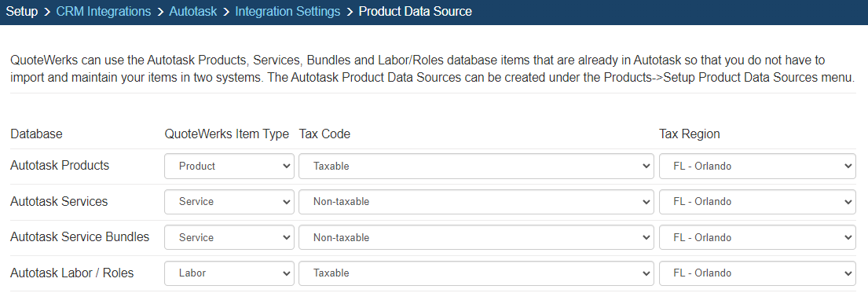
Task: Change Tax Region for Autotask Labor / Roles
Action: point(757,273)
